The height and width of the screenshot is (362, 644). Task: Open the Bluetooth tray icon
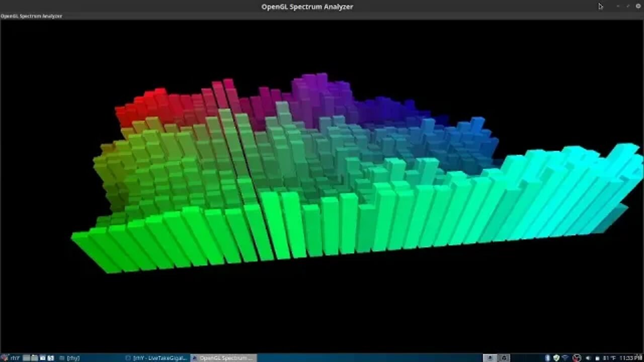click(547, 358)
